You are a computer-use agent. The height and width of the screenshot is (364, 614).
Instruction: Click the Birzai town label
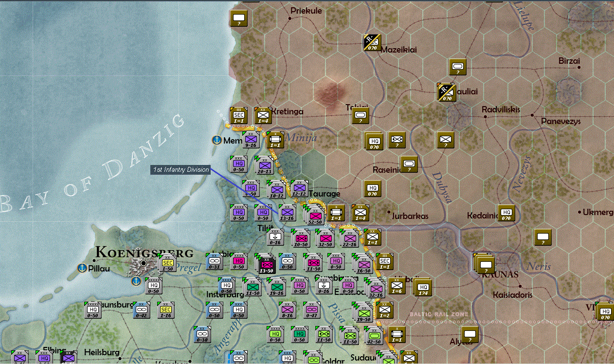569,61
